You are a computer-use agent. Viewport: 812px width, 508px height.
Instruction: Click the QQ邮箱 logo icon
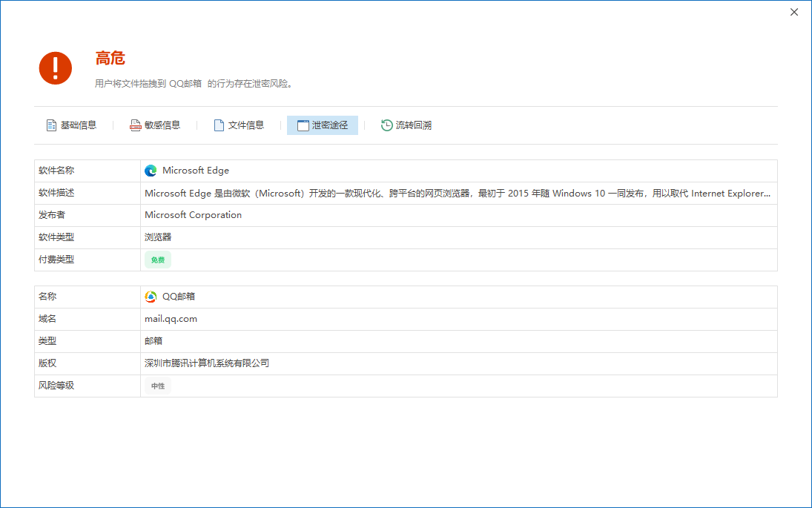(151, 297)
